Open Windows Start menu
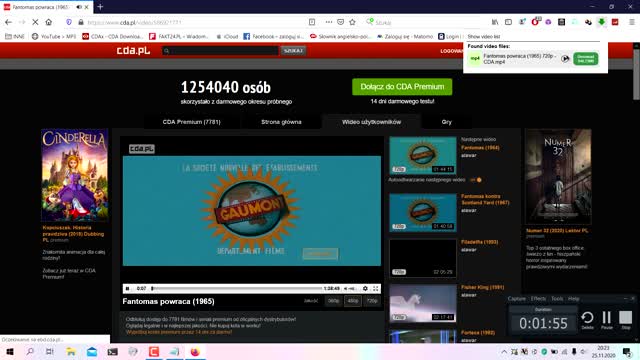 coord(10,351)
